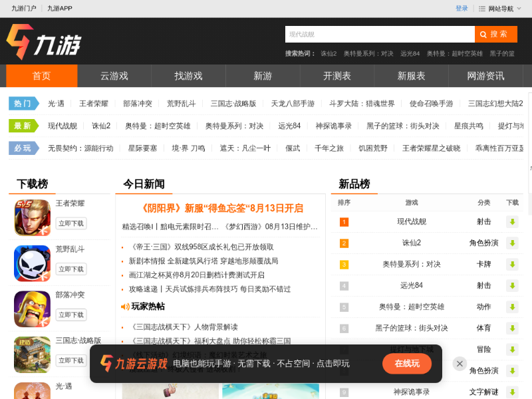
Task: Click the 在线玩 button
Action: click(407, 364)
